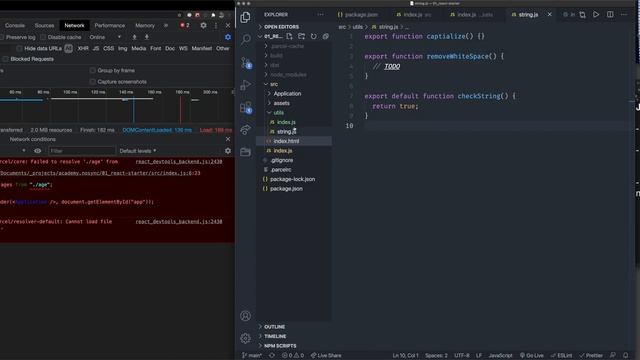This screenshot has width=640, height=360.
Task: Open the editor more actions ellipsis
Action: (x=624, y=14)
